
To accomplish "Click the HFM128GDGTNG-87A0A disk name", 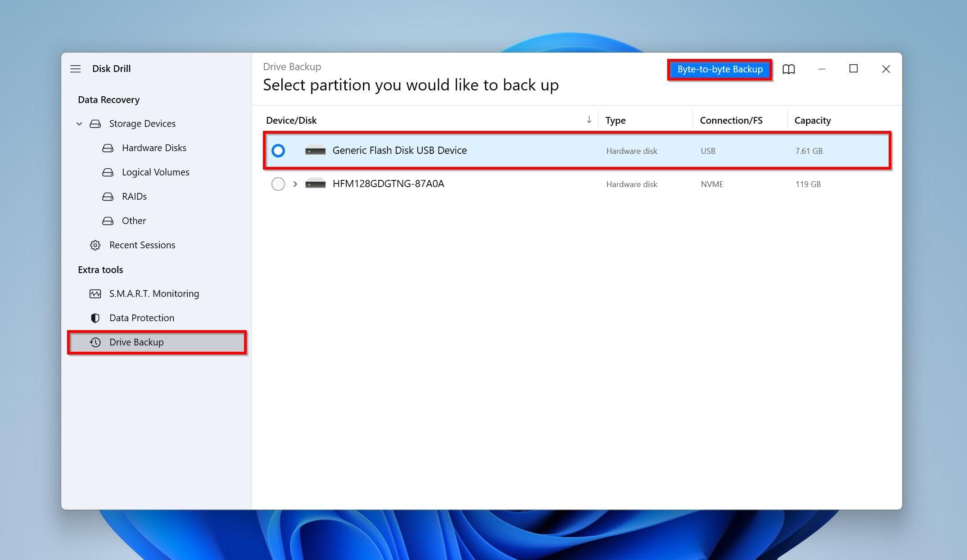I will (389, 184).
